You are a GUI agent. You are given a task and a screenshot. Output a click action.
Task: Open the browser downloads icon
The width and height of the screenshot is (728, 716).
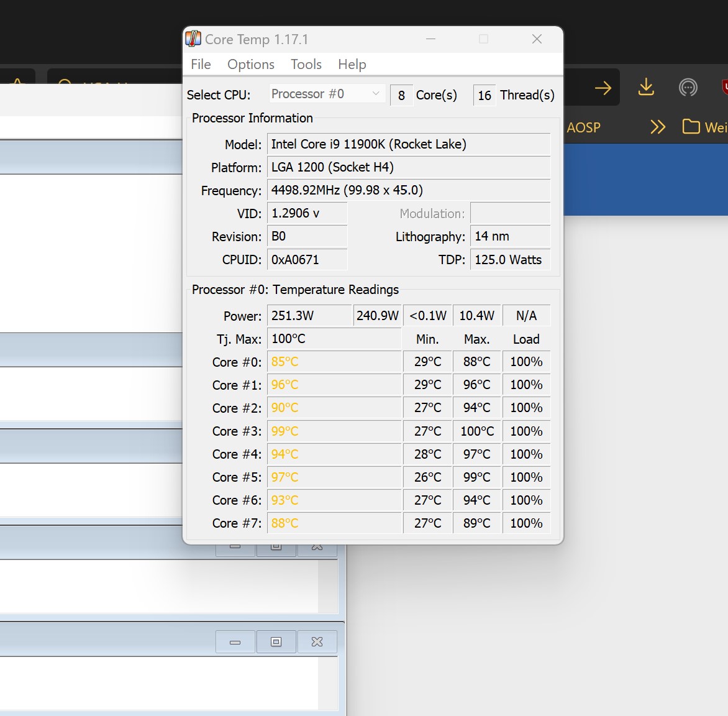[646, 87]
